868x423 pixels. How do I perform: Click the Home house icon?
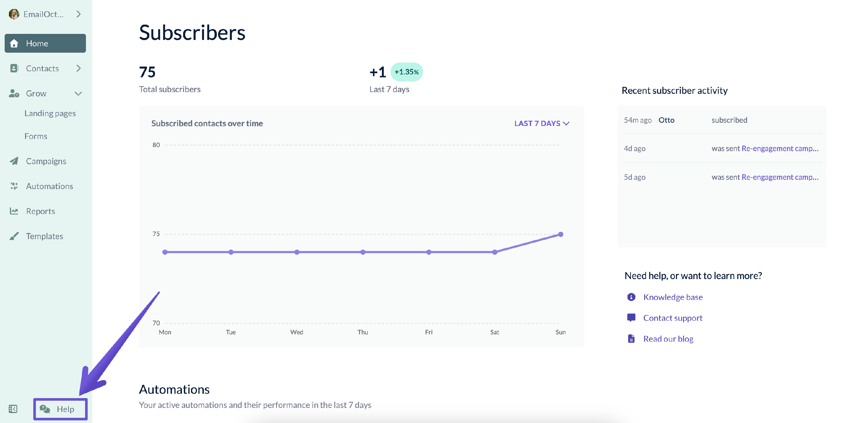click(14, 43)
